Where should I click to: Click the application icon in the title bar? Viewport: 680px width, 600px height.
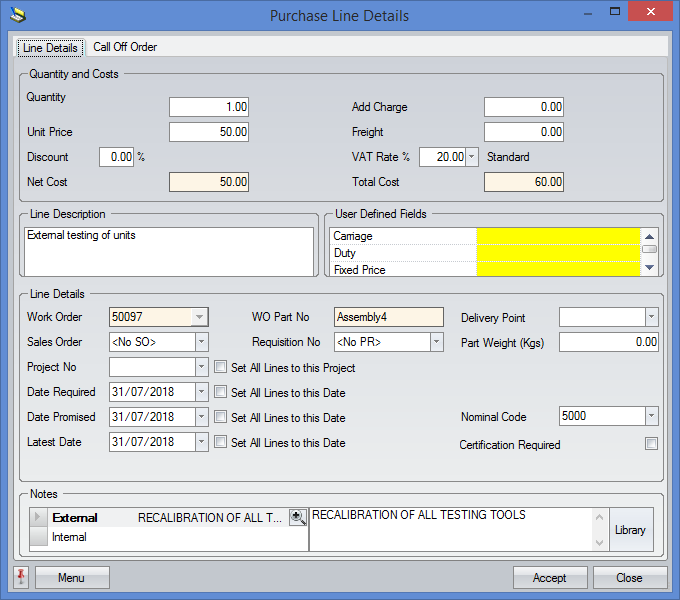(16, 15)
